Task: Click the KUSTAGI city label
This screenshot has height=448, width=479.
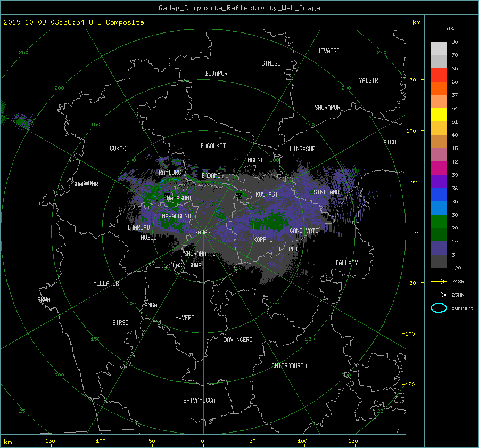Action: (267, 194)
